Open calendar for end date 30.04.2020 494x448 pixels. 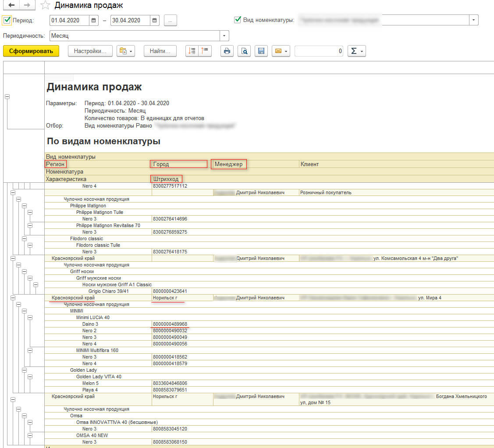[154, 20]
